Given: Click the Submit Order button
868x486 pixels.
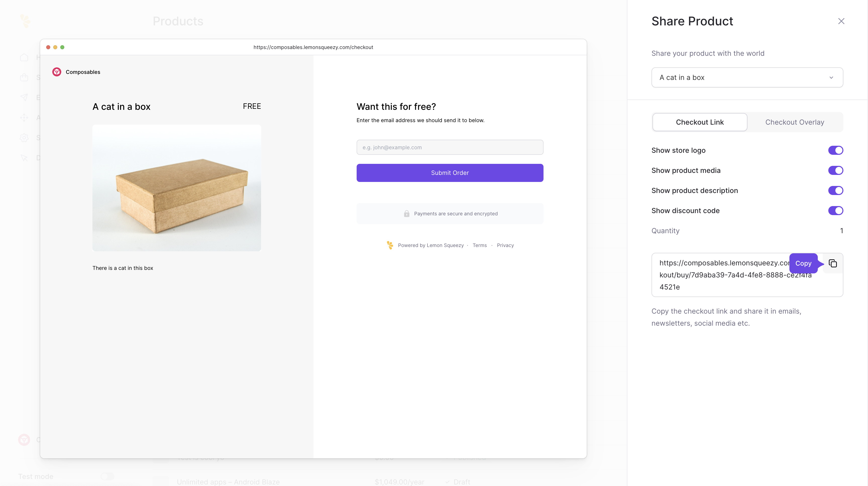Looking at the screenshot, I should click(450, 173).
